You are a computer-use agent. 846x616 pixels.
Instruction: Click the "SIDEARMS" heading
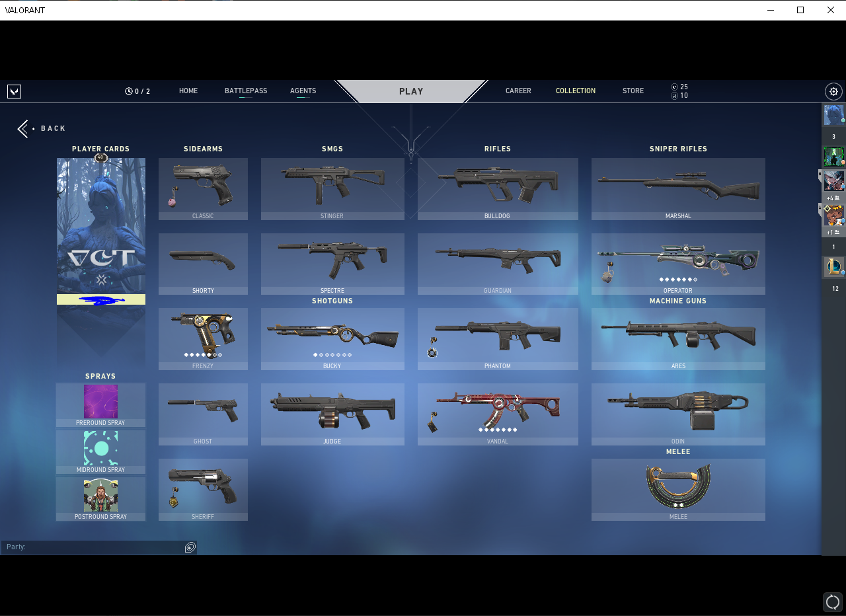(203, 149)
